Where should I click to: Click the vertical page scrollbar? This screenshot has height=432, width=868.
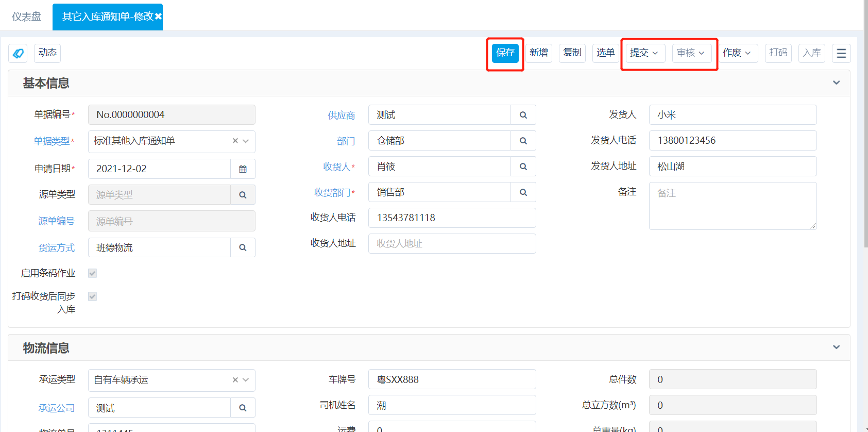pos(866,124)
